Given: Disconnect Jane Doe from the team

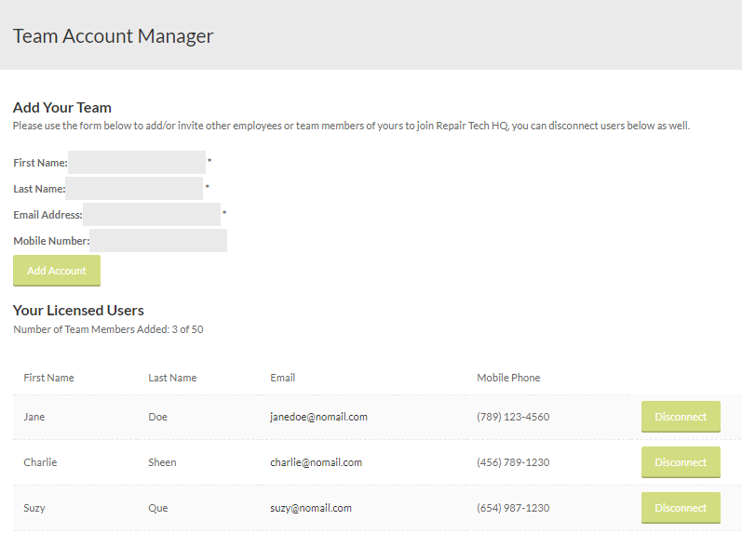Looking at the screenshot, I should pyautogui.click(x=681, y=417).
